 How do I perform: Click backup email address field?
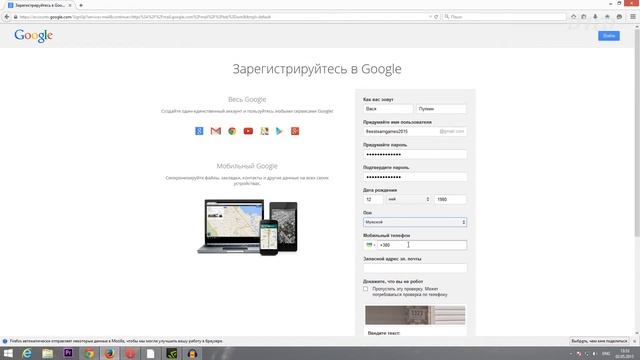point(415,268)
